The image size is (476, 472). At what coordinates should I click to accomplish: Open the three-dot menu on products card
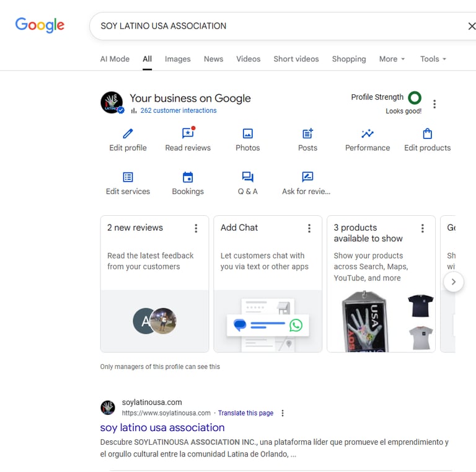[x=423, y=228]
